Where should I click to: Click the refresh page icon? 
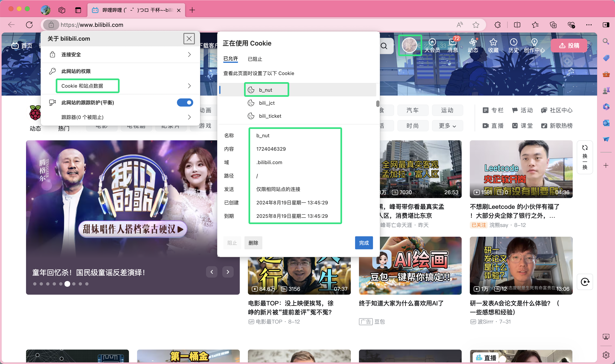tap(29, 25)
